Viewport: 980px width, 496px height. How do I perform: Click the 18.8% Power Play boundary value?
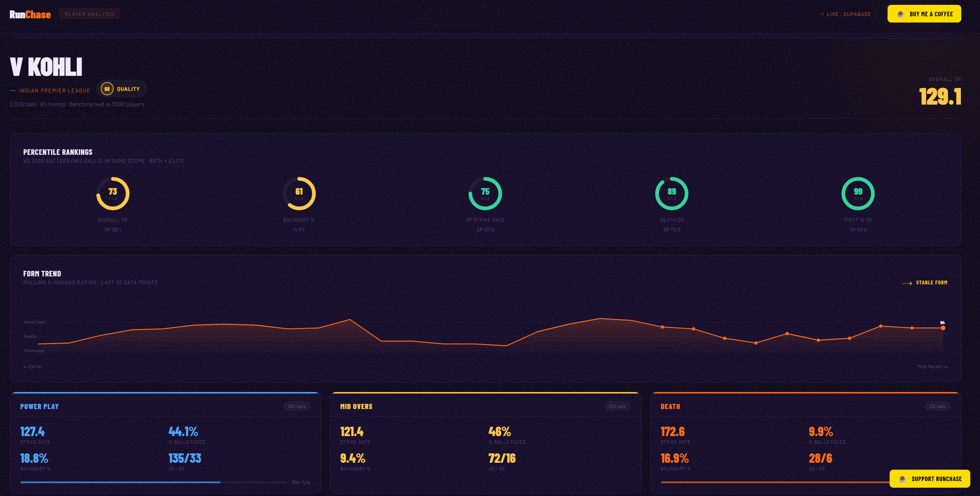coord(34,458)
